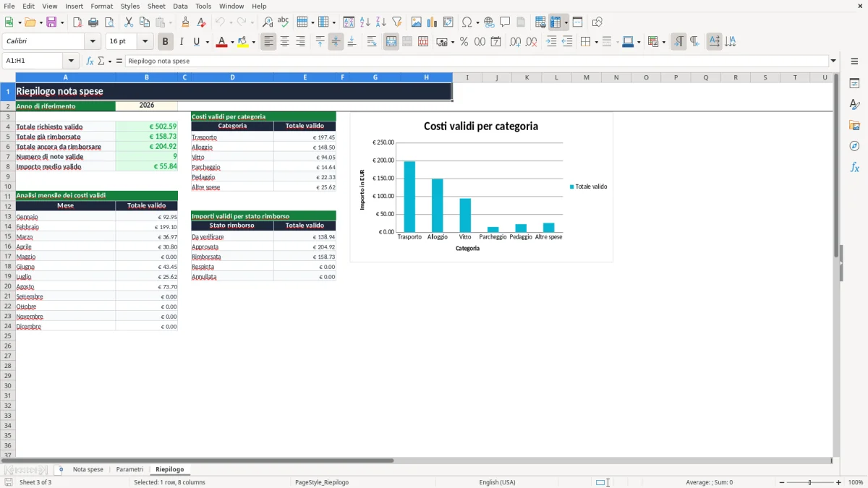Open Font Size dropdown arrow
The width and height of the screenshot is (868, 488).
(x=145, y=42)
